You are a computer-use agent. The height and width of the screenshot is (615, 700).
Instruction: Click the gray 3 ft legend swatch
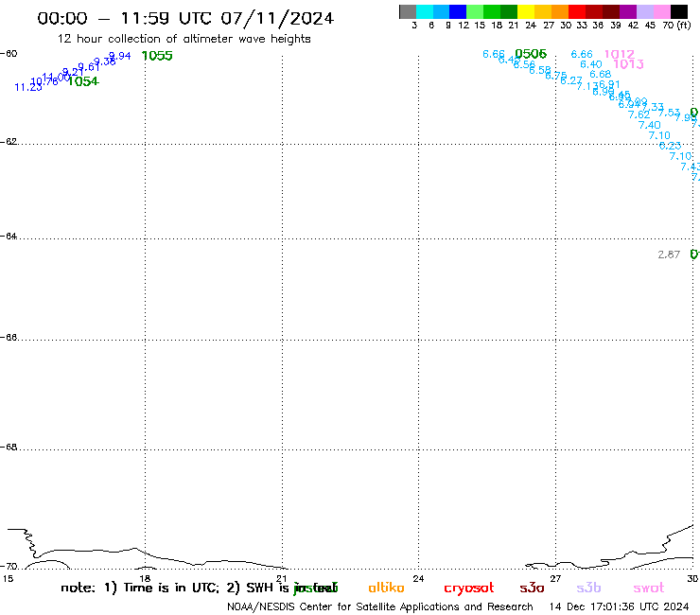click(408, 11)
